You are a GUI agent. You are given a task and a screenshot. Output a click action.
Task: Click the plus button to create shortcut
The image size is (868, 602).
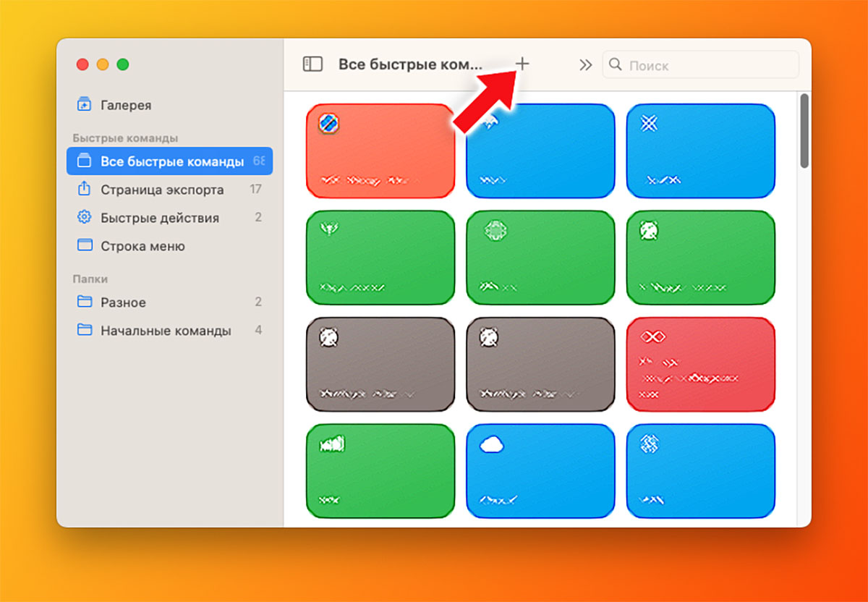(x=522, y=64)
